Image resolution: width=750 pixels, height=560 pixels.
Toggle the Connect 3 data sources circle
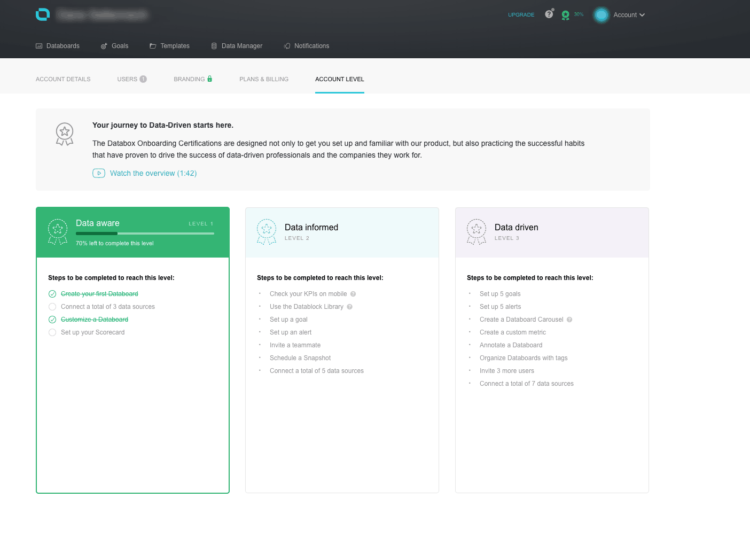click(52, 307)
